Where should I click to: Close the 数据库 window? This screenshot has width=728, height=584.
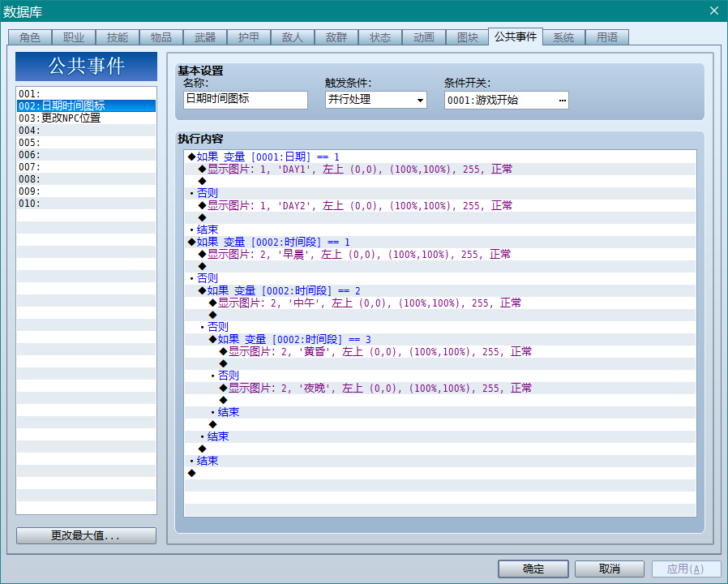click(x=714, y=11)
